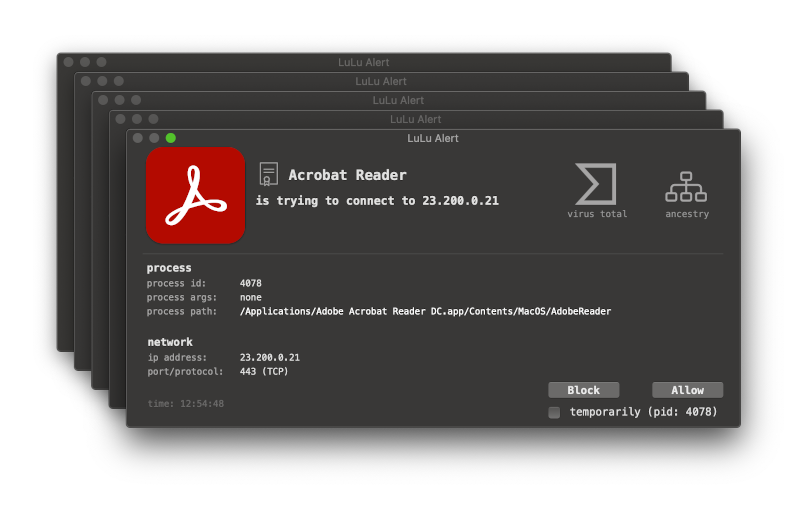Open the VirusTotal sigma icon

click(x=596, y=184)
